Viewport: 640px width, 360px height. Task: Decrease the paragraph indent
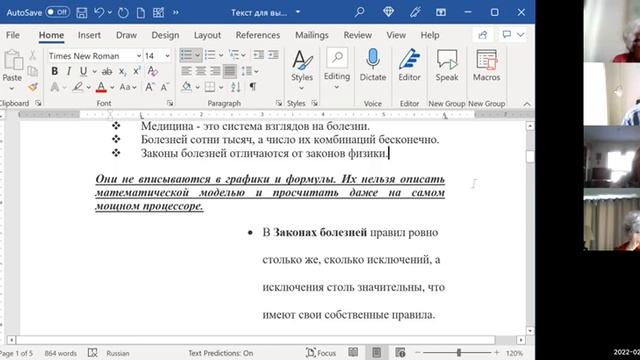[x=258, y=55]
